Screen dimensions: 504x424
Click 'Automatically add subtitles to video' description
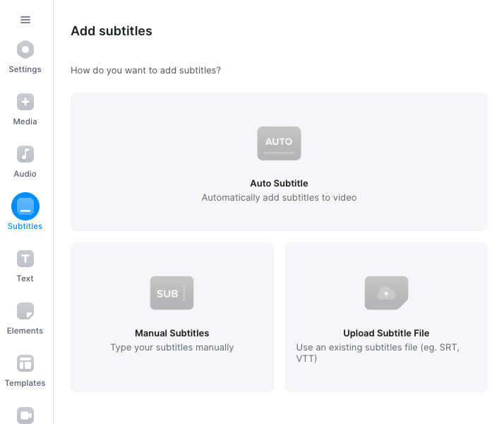click(x=279, y=198)
